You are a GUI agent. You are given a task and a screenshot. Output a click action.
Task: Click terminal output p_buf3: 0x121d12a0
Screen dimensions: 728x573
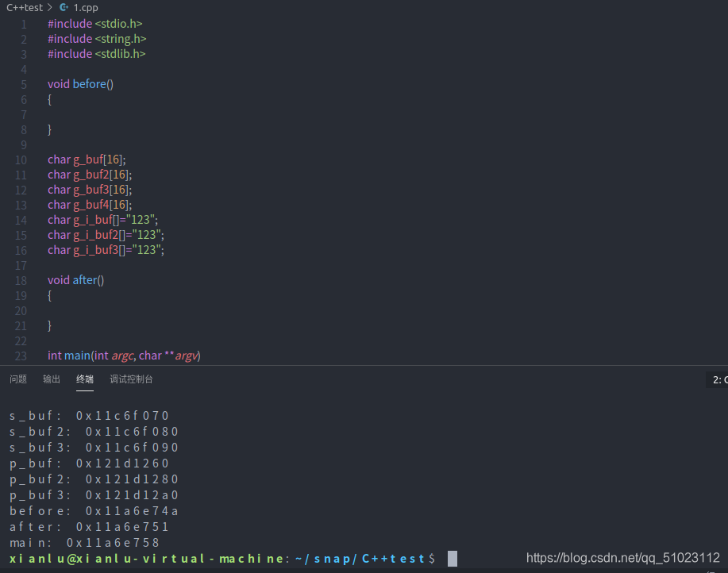pos(94,495)
